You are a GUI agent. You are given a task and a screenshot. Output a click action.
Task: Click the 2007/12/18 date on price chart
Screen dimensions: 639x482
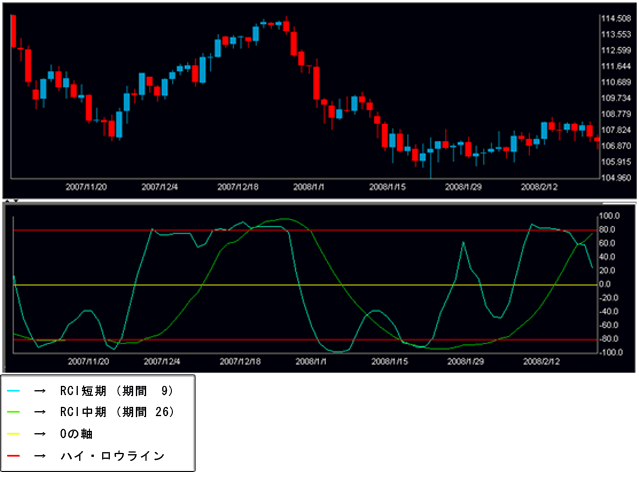coord(238,187)
